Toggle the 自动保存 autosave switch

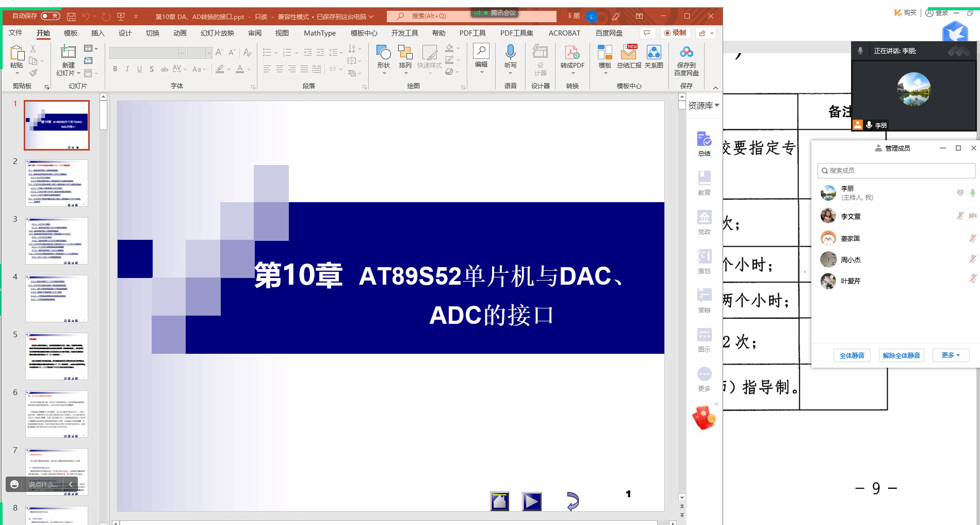point(50,16)
